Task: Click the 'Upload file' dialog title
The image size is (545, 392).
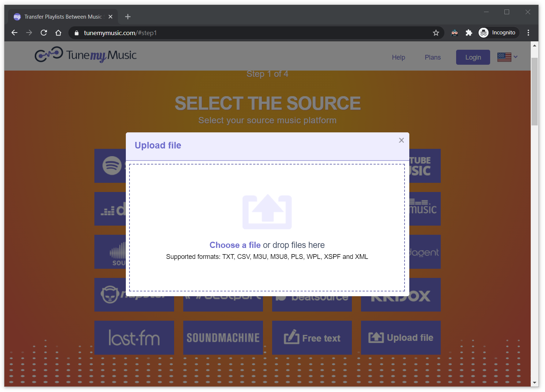Action: tap(158, 145)
